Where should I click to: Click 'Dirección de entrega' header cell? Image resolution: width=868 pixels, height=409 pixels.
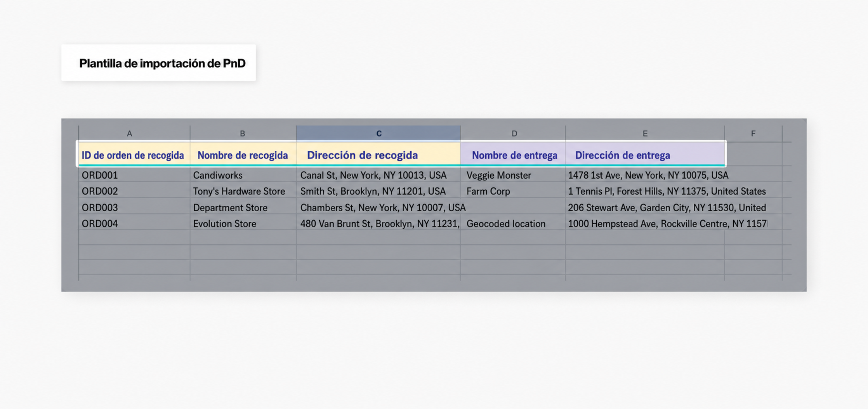tap(645, 155)
